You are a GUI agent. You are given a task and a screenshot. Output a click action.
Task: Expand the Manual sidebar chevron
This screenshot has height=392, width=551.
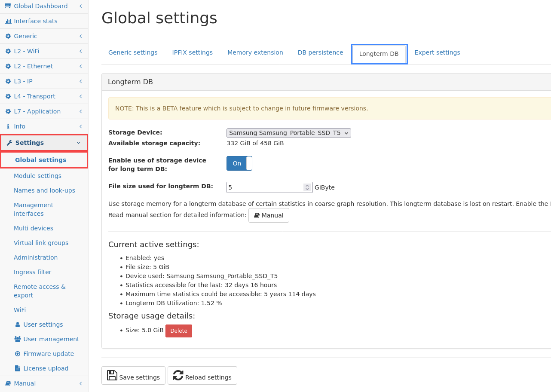point(81,383)
